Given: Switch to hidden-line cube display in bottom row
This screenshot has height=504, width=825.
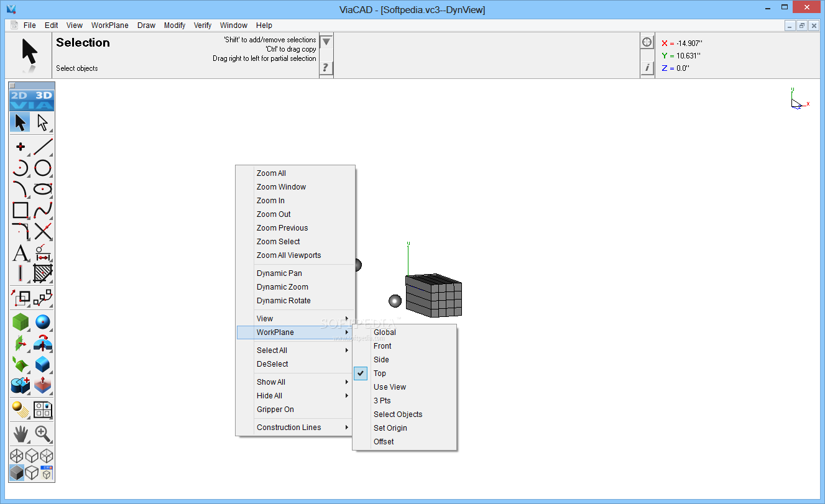Looking at the screenshot, I should (32, 473).
